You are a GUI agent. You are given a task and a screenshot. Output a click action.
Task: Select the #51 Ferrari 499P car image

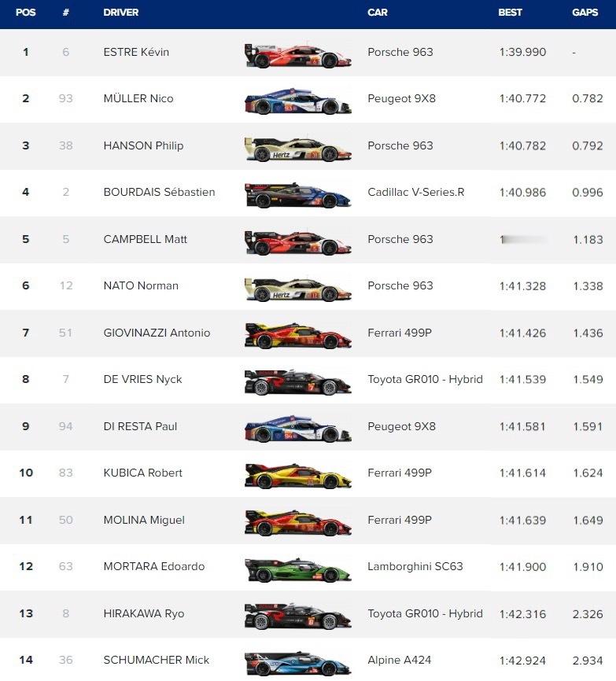[x=298, y=336]
